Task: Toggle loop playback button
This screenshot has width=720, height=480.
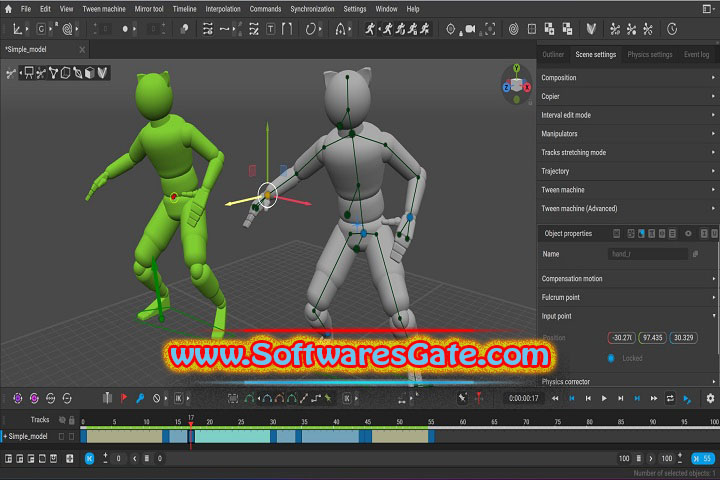Action: [670, 398]
